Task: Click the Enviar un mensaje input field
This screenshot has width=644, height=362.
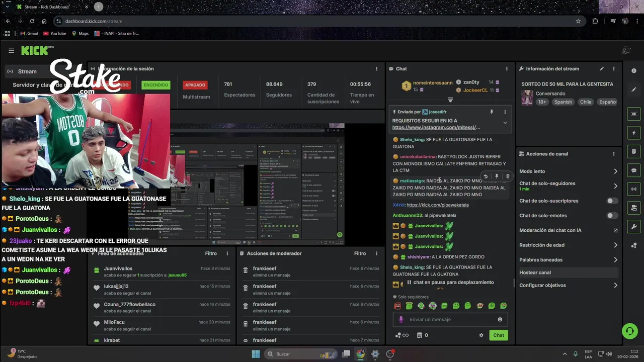Action: click(x=450, y=319)
